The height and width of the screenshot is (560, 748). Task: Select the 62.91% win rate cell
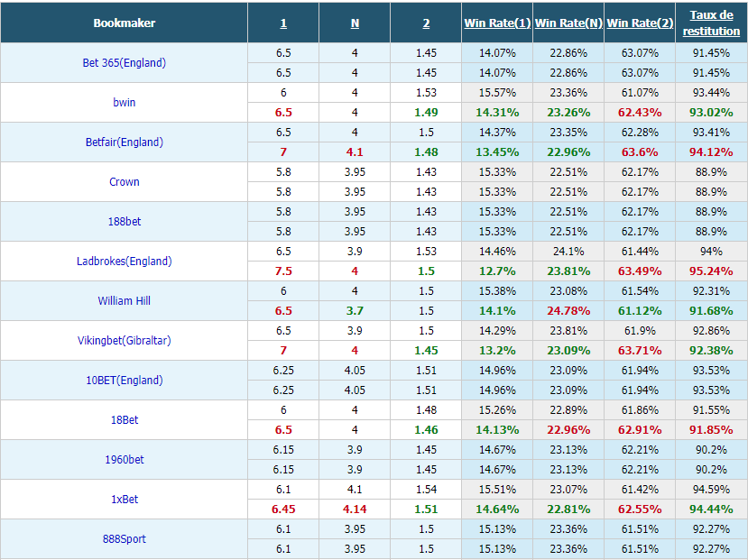tap(640, 429)
